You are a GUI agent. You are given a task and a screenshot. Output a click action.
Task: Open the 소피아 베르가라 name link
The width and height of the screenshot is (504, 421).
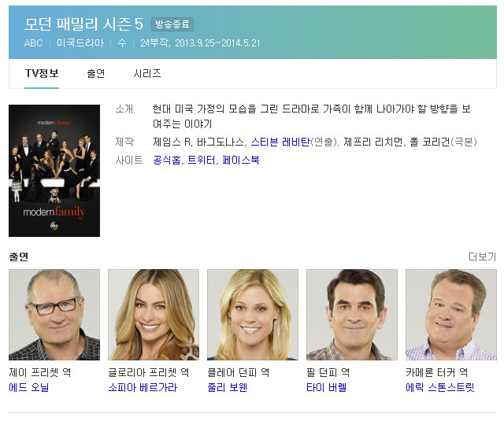click(143, 387)
